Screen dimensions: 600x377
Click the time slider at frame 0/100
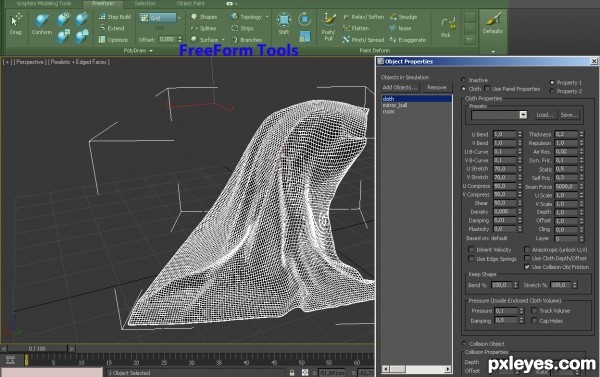click(38, 349)
